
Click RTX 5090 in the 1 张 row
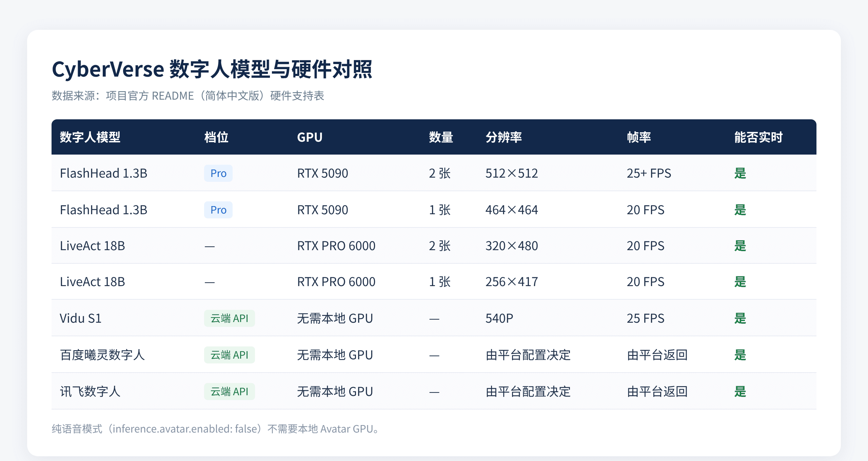[x=322, y=210]
